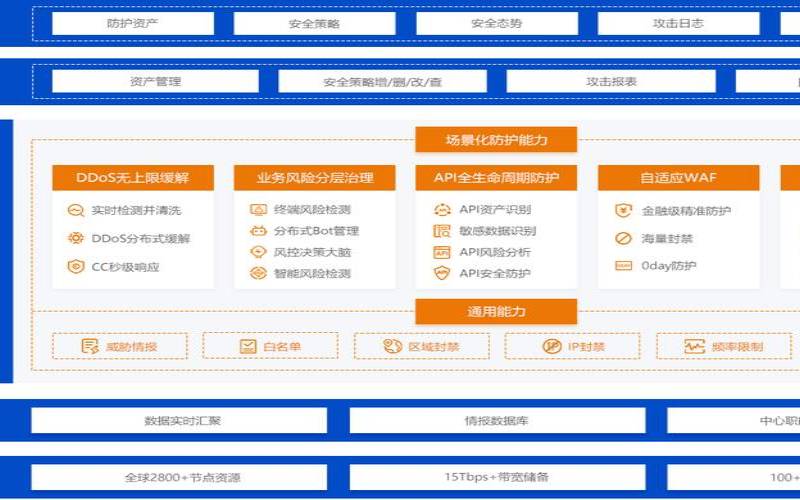
Task: Click the 区域封禁 label
Action: coord(434,347)
